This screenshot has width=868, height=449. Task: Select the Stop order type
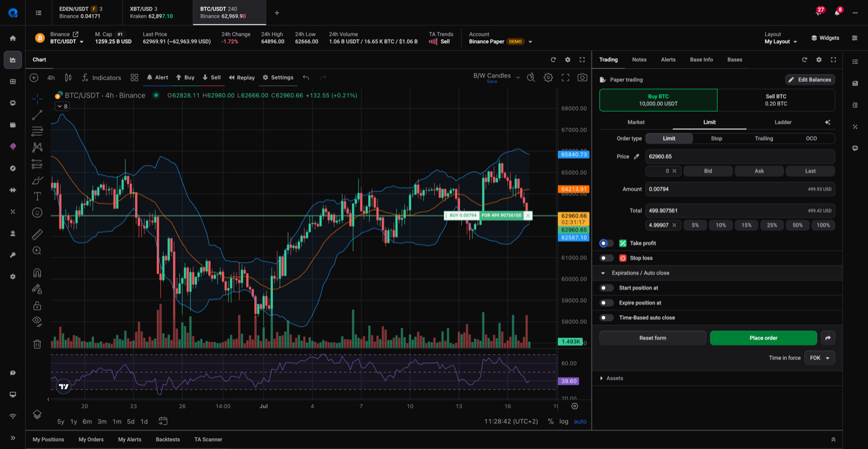716,138
